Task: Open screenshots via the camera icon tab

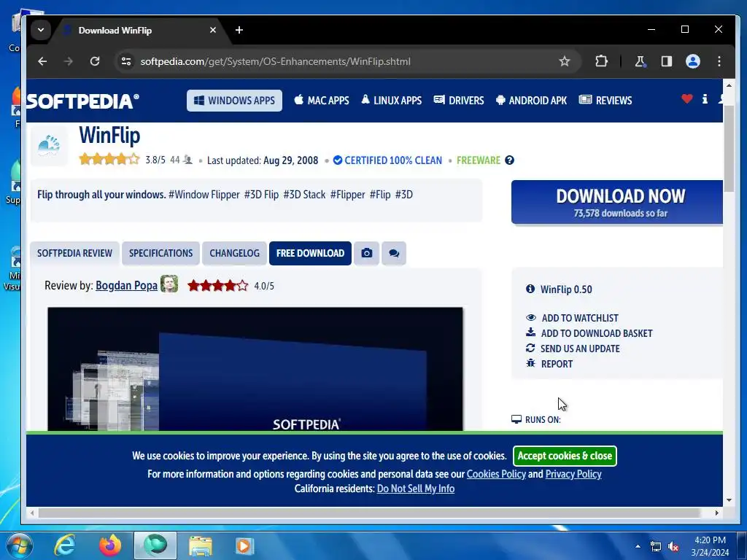Action: (366, 253)
